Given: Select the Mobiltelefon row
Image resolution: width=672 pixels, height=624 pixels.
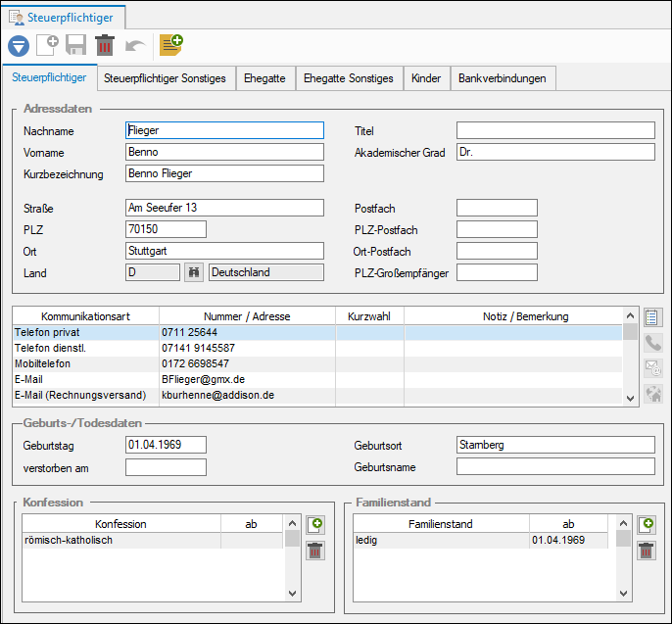Looking at the screenshot, I should coord(317,363).
